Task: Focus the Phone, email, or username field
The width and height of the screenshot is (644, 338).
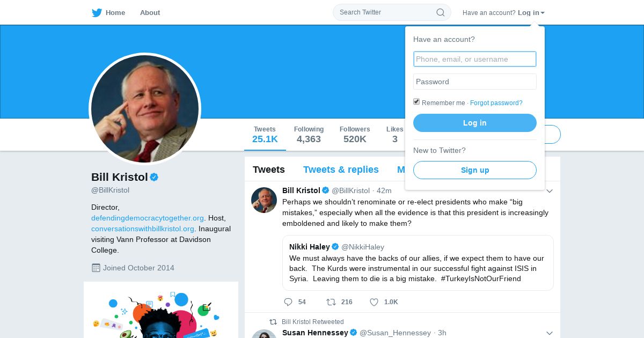Action: point(475,59)
